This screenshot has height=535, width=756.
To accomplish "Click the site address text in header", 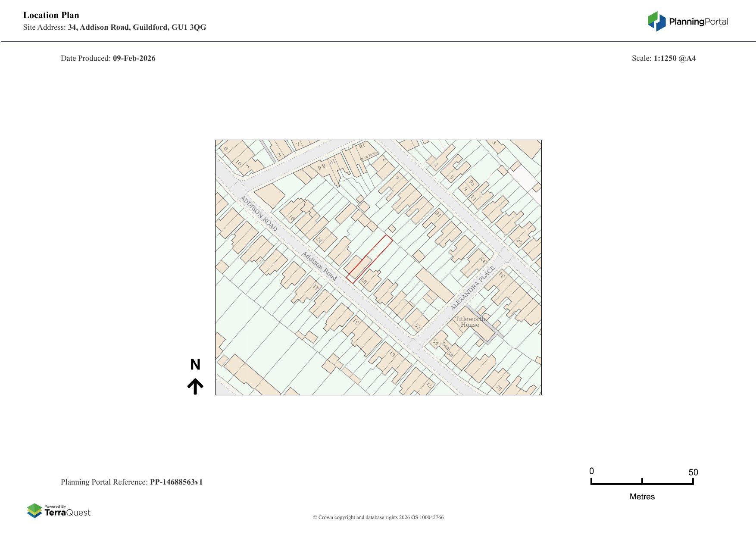I will tap(137, 27).
